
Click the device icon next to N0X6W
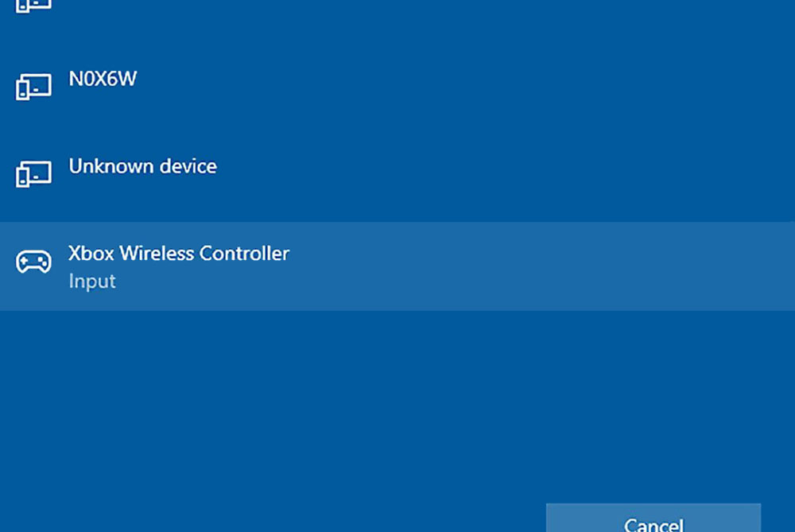click(33, 86)
